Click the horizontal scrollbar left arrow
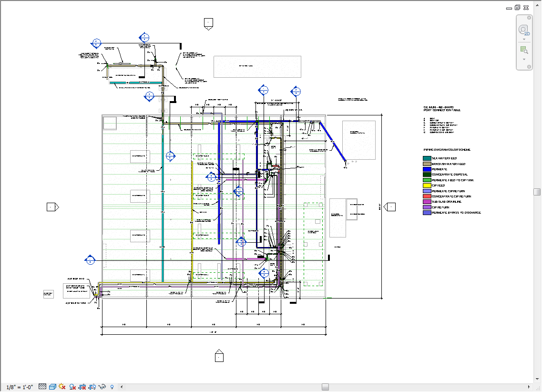 [122, 387]
